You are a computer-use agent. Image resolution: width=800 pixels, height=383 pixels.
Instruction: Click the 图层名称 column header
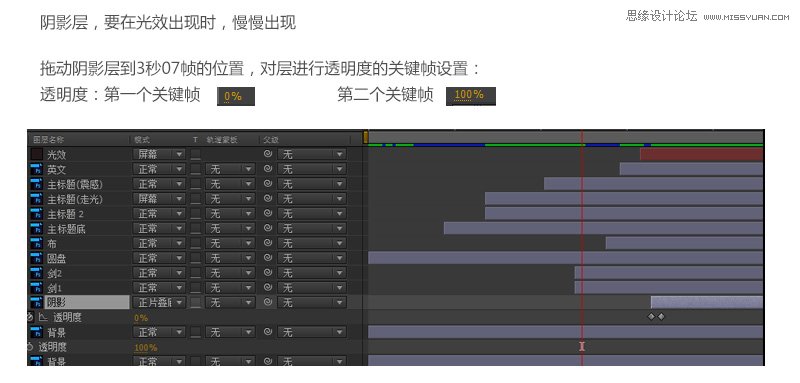click(49, 139)
